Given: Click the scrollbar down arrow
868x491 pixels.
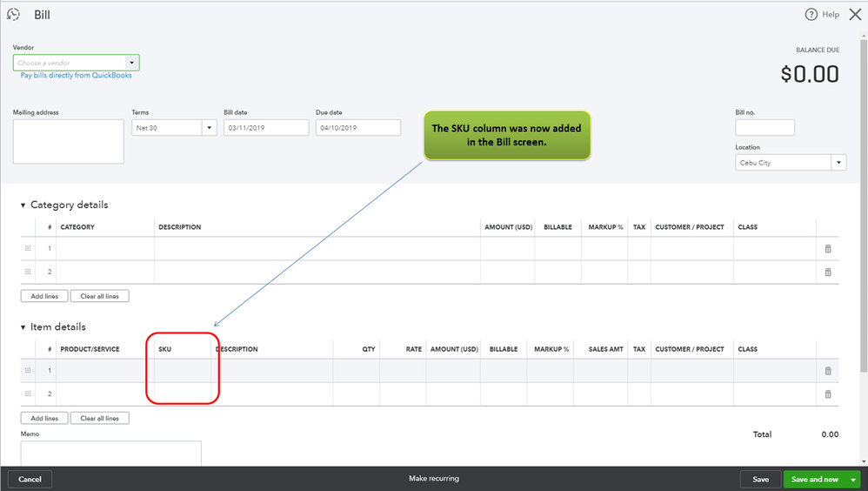Looking at the screenshot, I should coord(864,461).
